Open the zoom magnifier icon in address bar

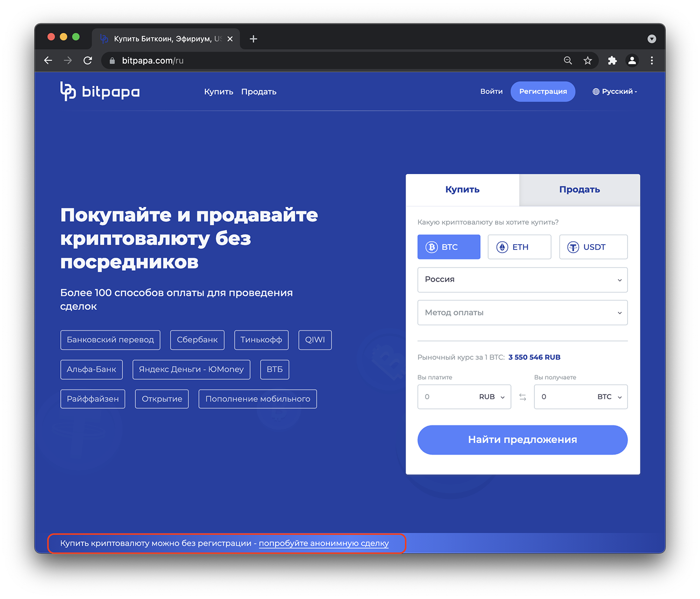click(568, 60)
